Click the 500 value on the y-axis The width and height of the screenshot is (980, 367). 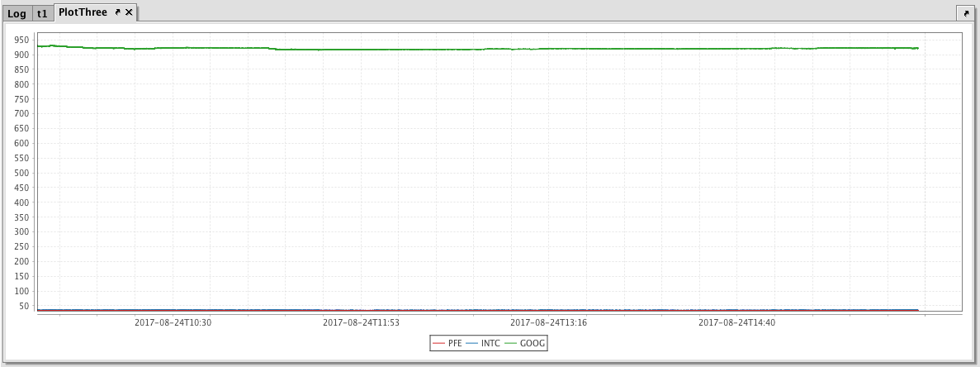(21, 173)
